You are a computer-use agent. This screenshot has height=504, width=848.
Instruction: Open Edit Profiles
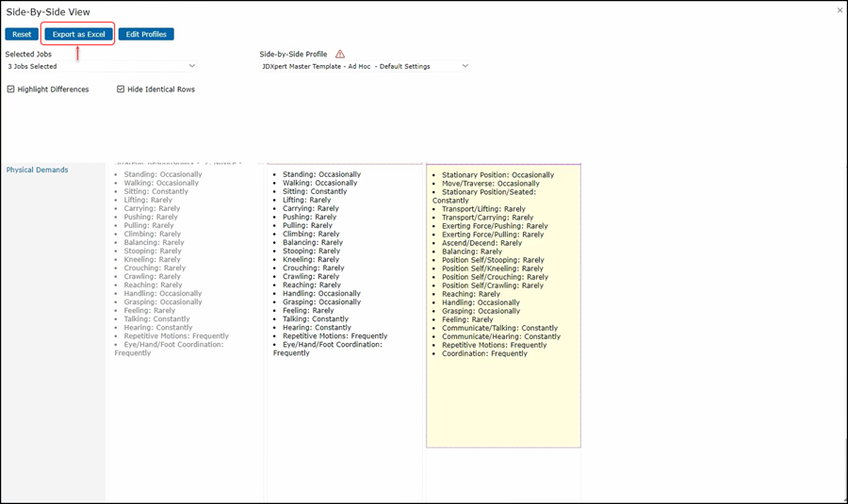coord(146,34)
